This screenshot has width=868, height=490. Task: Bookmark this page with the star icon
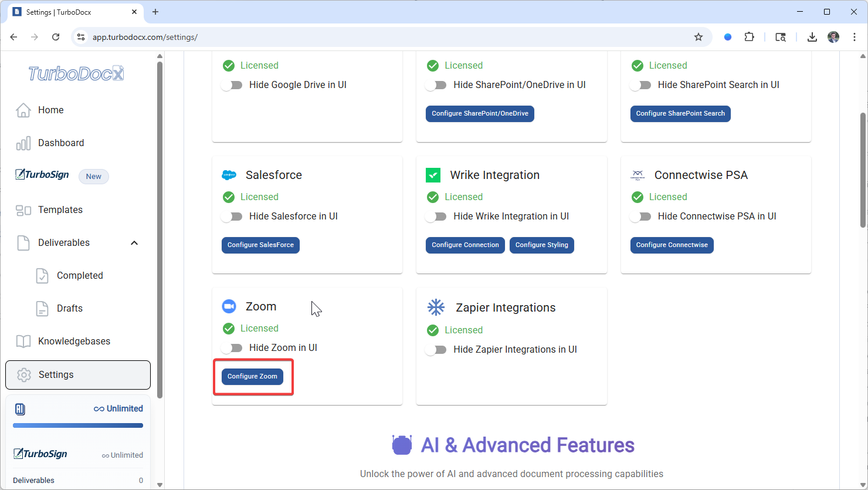(698, 37)
